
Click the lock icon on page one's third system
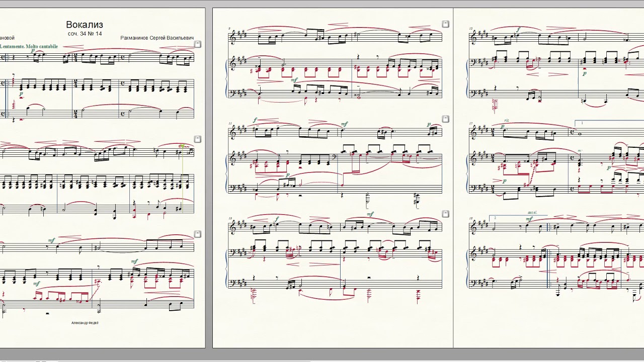click(198, 234)
